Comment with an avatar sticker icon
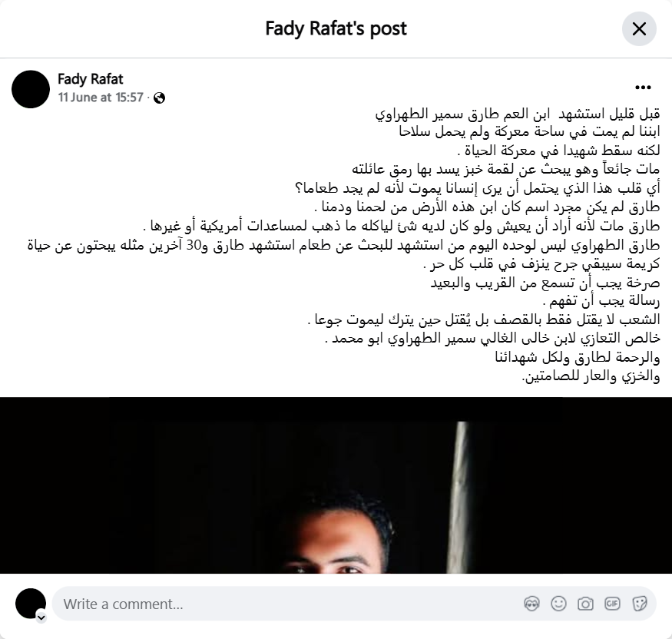Viewport: 672px width, 639px height. point(531,604)
